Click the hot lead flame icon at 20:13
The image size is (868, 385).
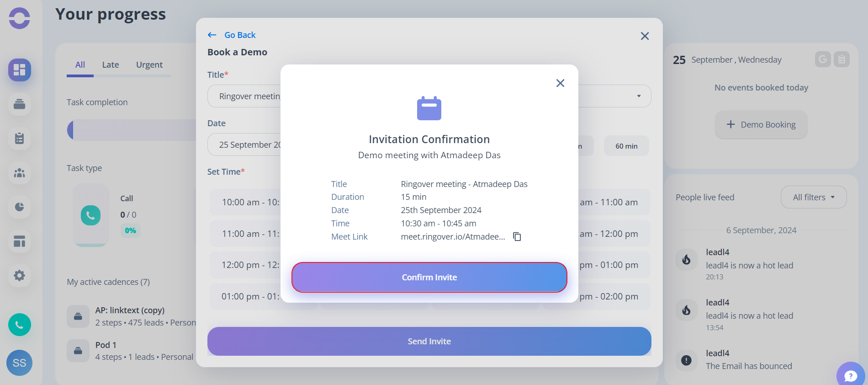tap(686, 260)
